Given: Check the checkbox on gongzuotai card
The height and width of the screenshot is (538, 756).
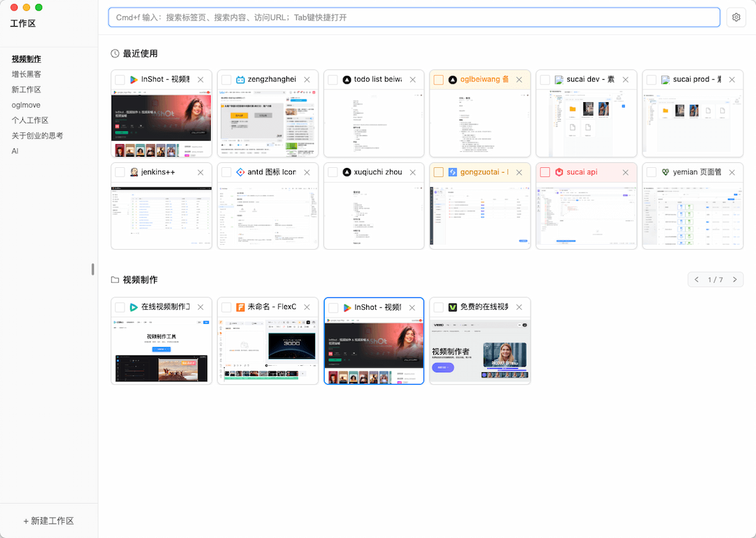Looking at the screenshot, I should (439, 171).
